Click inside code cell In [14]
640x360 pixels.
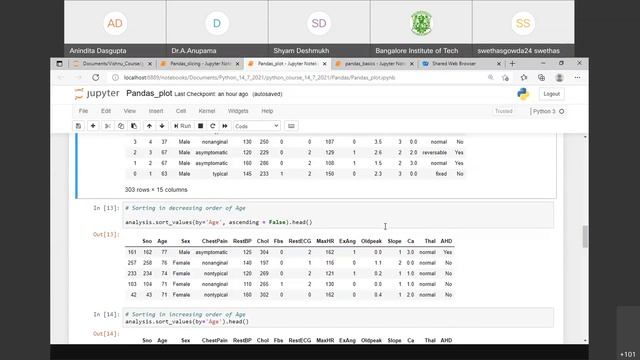338,318
